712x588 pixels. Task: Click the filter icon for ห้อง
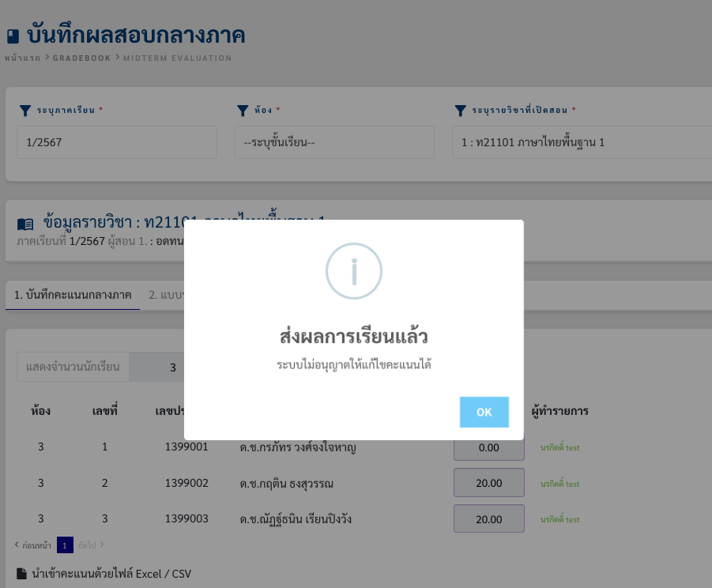tap(243, 111)
